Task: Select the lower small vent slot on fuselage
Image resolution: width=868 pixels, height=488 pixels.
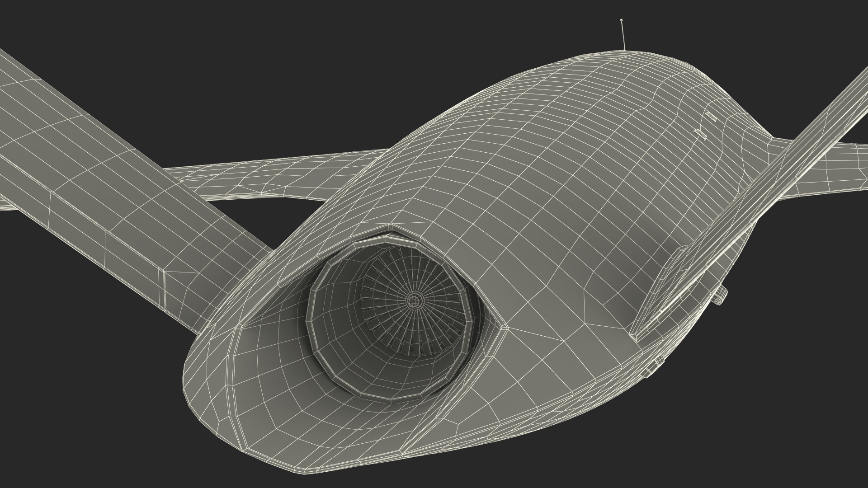Action: tap(700, 134)
